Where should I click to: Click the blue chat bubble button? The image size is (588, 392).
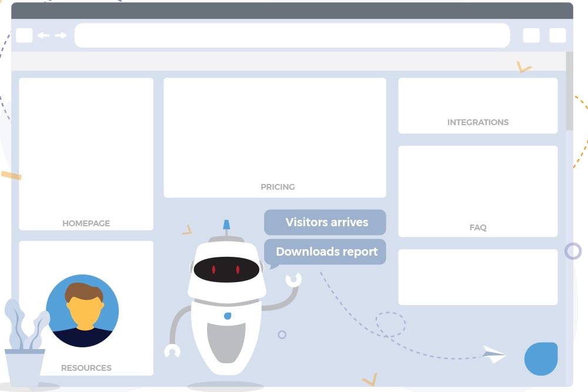(x=541, y=359)
